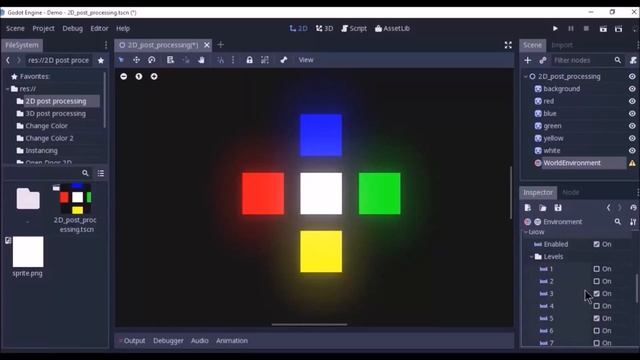
Task: Click the bone options icon in toolbar
Action: 283,60
